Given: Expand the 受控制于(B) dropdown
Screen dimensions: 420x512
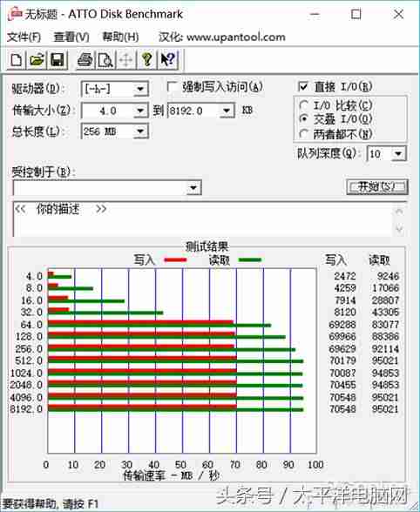Looking at the screenshot, I should pyautogui.click(x=193, y=188).
